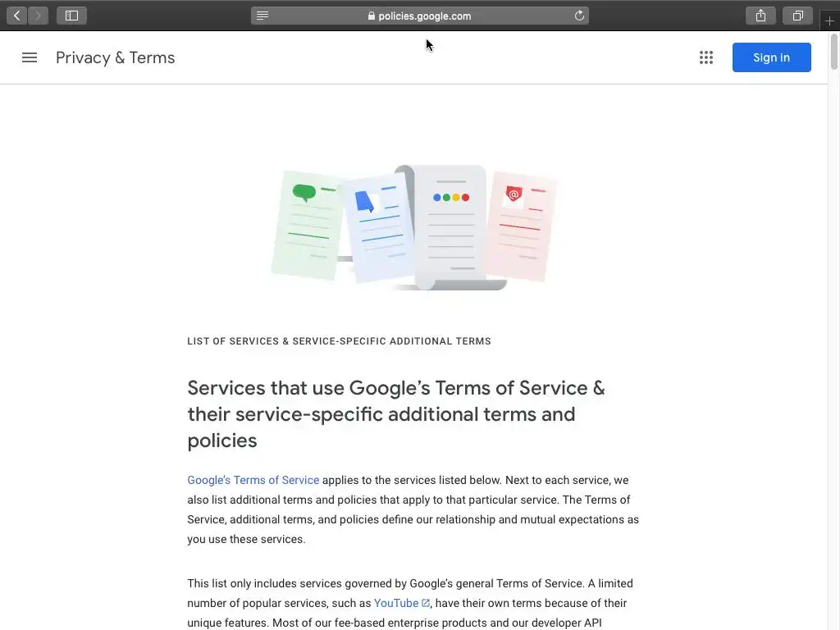Go back using Safari's back arrow

tap(17, 16)
